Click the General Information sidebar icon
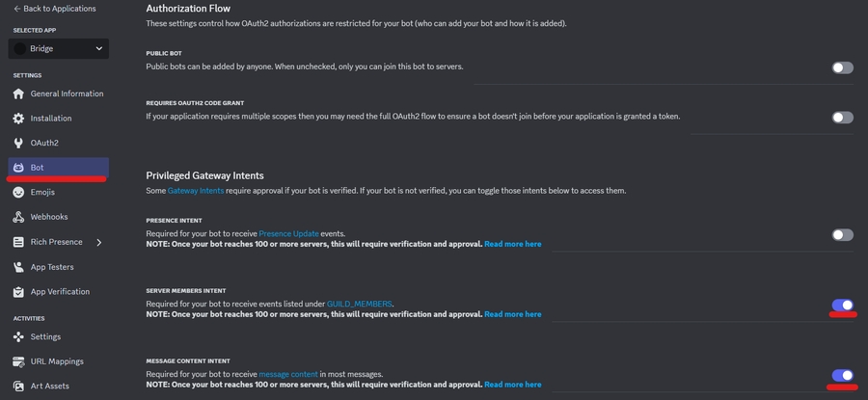The height and width of the screenshot is (400, 868). (x=18, y=93)
